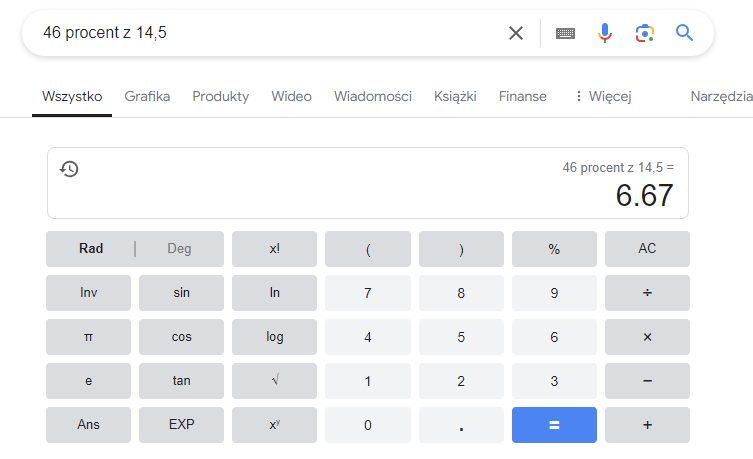Open the Narzędzia search tools
753x459 pixels.
coord(720,97)
